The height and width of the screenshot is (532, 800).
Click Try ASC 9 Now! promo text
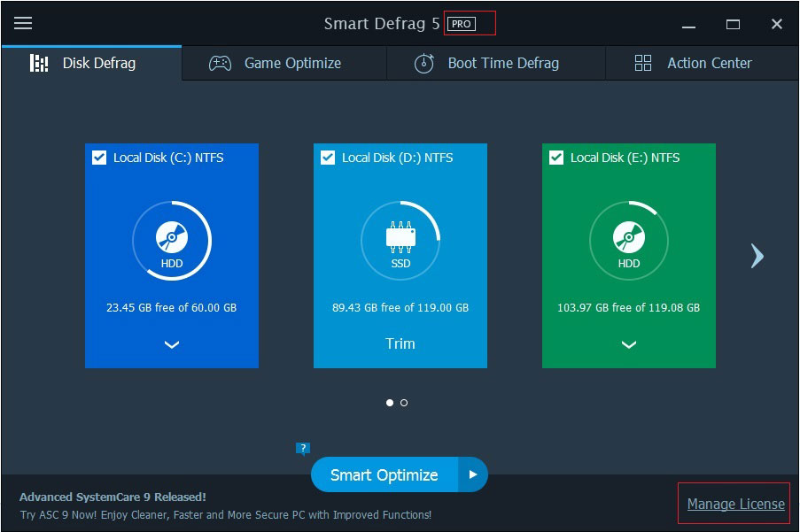click(x=226, y=514)
